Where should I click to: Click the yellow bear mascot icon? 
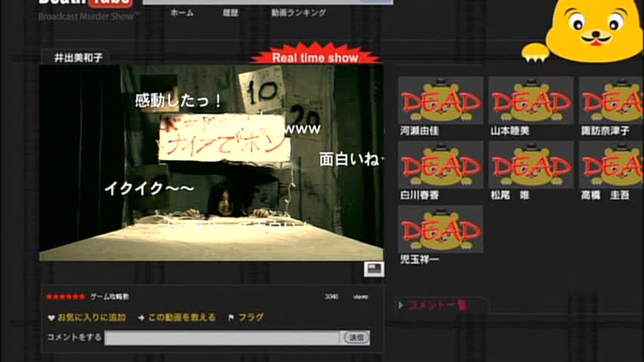[589, 30]
